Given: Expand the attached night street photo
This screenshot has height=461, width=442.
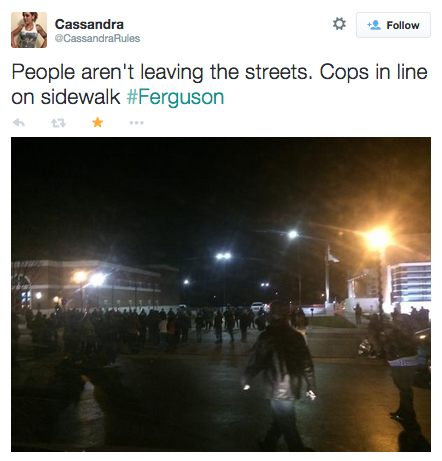Looking at the screenshot, I should (x=221, y=294).
